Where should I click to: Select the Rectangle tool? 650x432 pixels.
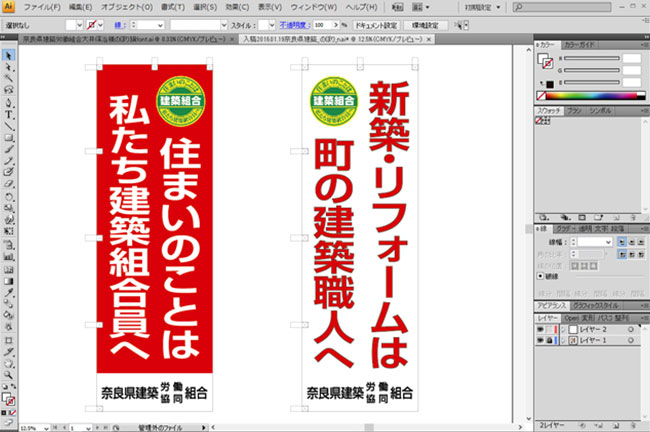[x=9, y=138]
